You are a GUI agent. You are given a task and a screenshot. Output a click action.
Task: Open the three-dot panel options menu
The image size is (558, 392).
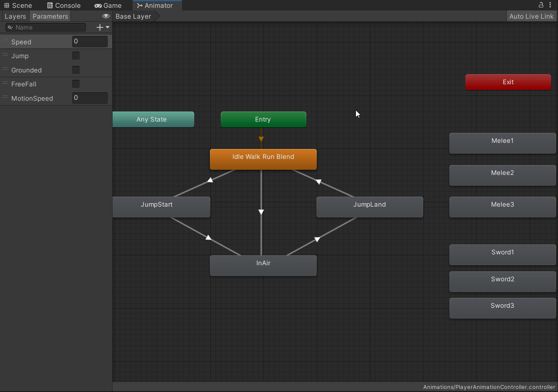coord(551,5)
